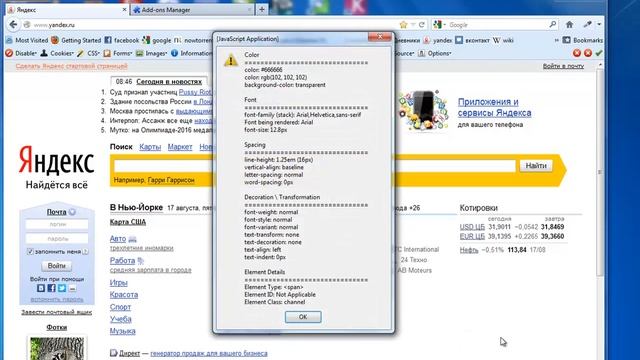Screen dimensions: 640x360
Task: Open the вконтакт bookmark
Action: point(472,40)
